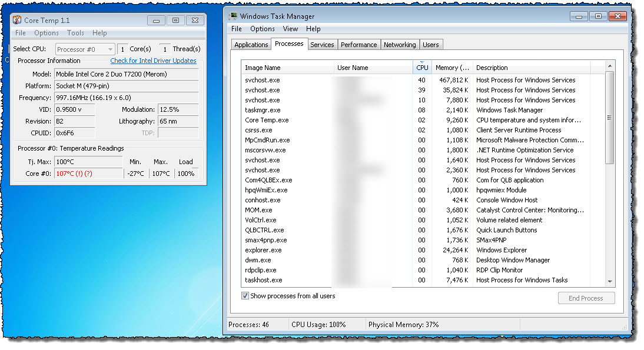Image resolution: width=644 pixels, height=350 pixels.
Task: Switch to the Networking tab
Action: coord(400,45)
